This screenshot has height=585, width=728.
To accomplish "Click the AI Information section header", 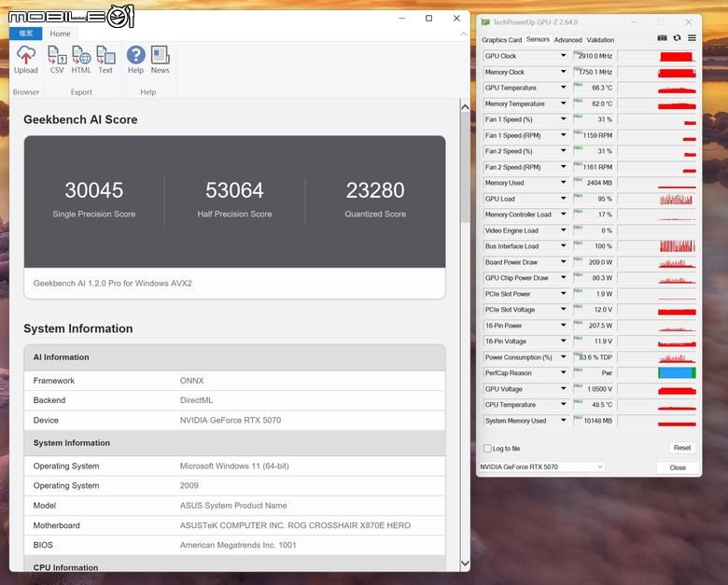I will point(234,357).
